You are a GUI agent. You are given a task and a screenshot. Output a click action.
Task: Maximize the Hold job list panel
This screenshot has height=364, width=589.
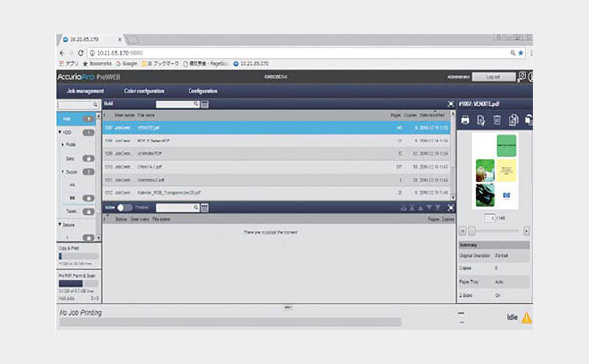[x=450, y=104]
